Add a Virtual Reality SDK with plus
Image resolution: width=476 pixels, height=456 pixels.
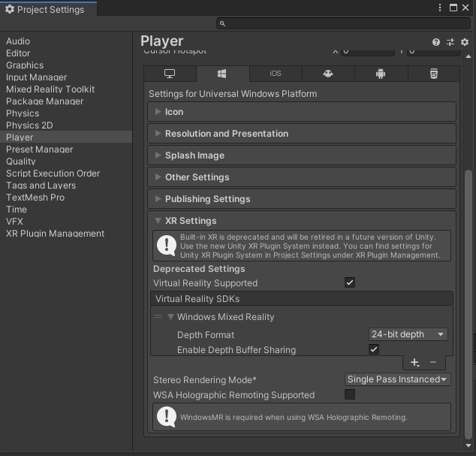(x=414, y=362)
